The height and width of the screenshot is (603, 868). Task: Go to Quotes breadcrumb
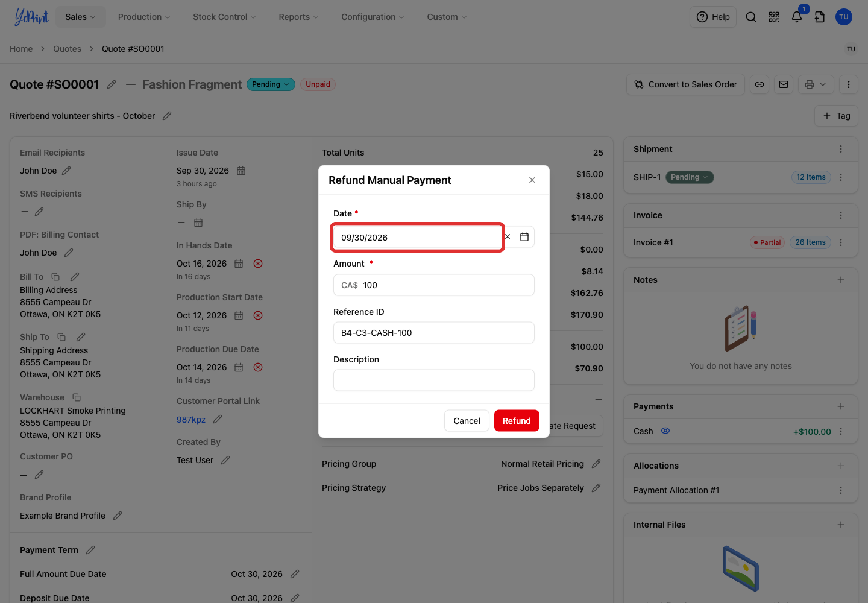(x=67, y=49)
